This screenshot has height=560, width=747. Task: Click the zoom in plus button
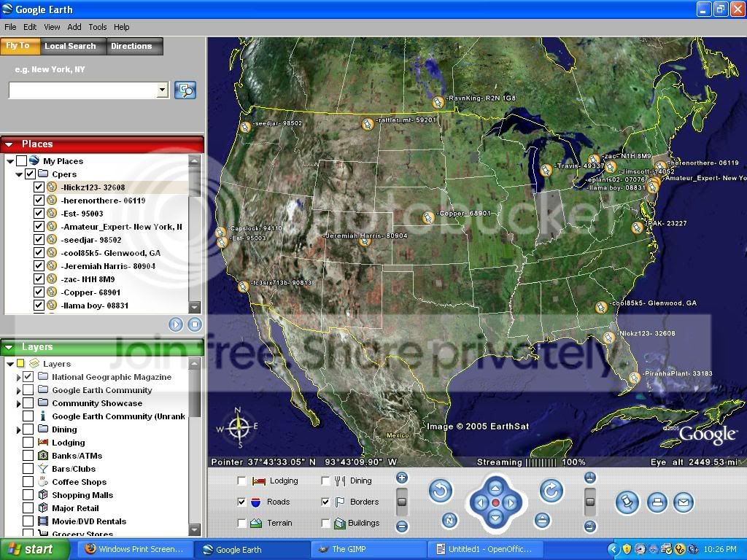[x=402, y=478]
